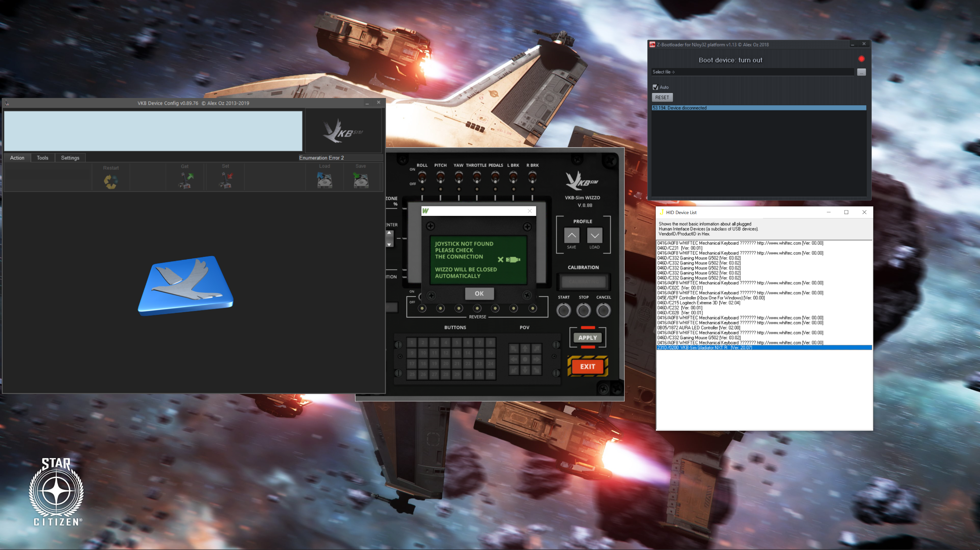Viewport: 980px width, 550px height.
Task: Uncheck the Auto checkbox in Z-Bootloader
Action: pyautogui.click(x=655, y=87)
